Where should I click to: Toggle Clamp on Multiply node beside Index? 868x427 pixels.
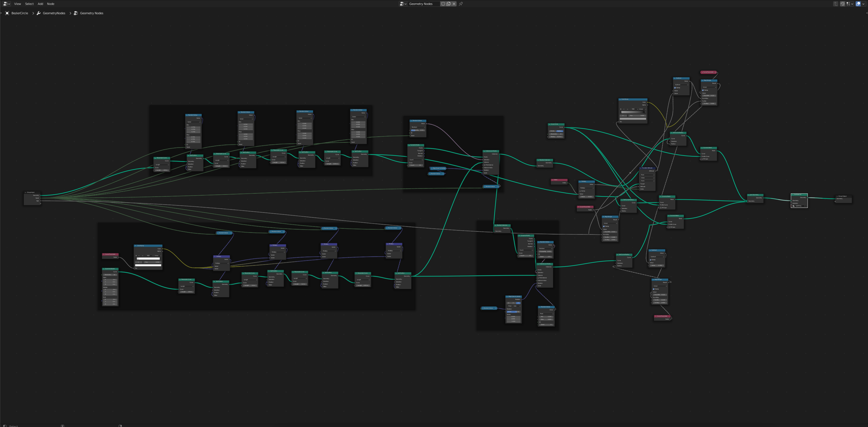[581, 191]
